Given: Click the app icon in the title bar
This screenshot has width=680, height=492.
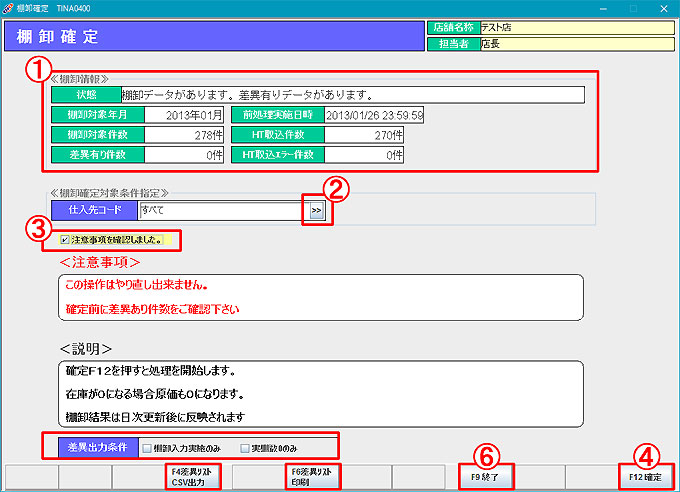Looking at the screenshot, I should point(9,8).
